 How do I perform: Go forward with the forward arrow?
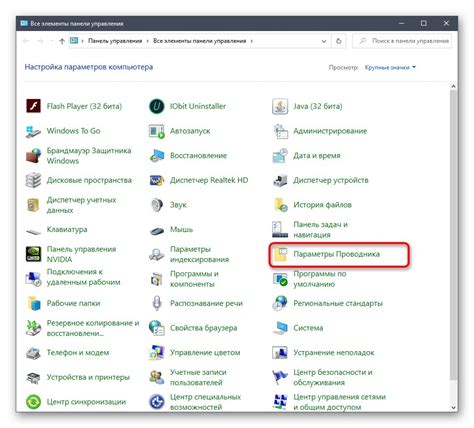click(x=40, y=41)
